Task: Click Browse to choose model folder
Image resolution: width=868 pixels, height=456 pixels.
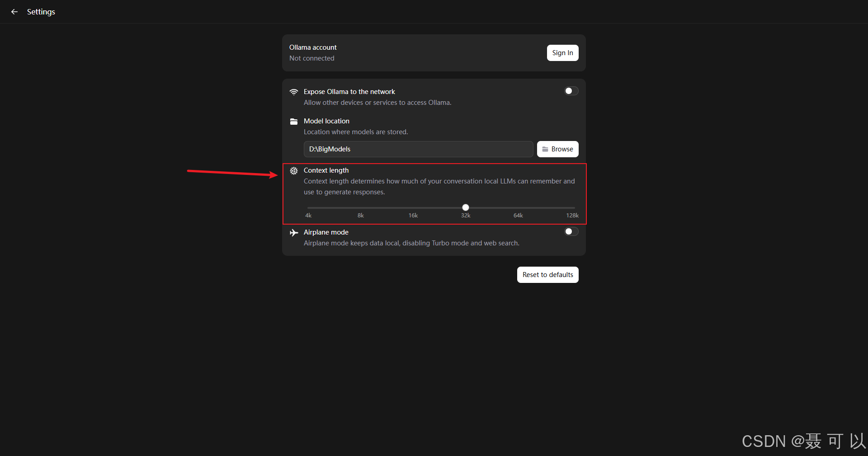Action: tap(557, 149)
